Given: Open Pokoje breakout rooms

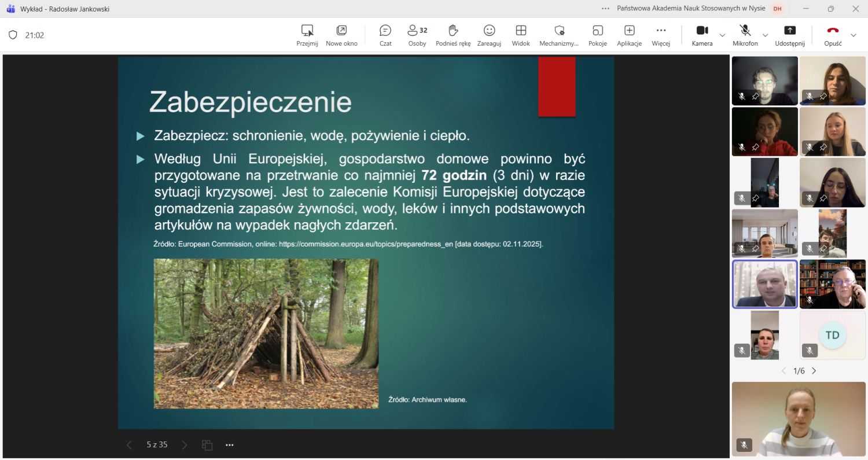Looking at the screenshot, I should (597, 35).
